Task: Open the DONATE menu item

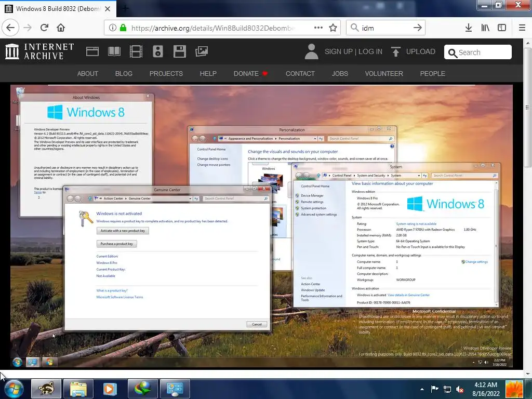Action: coord(250,74)
